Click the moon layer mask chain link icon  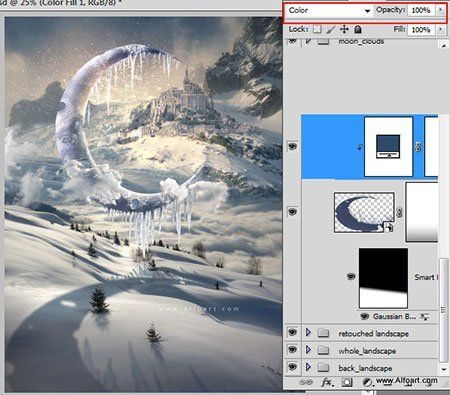(399, 212)
